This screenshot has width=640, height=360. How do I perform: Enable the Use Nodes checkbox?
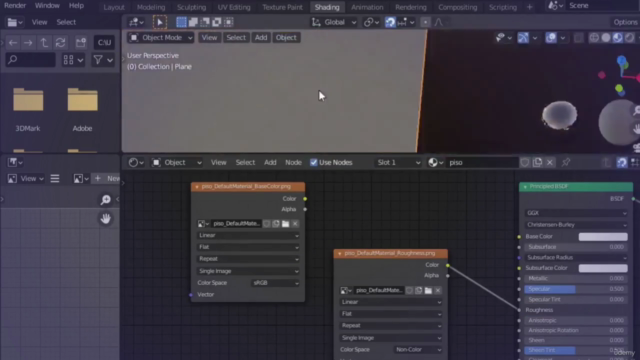313,162
